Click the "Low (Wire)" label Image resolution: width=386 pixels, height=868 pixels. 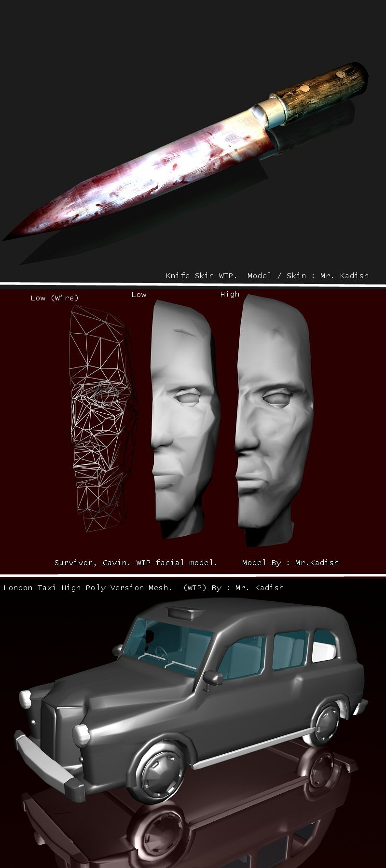[54, 298]
